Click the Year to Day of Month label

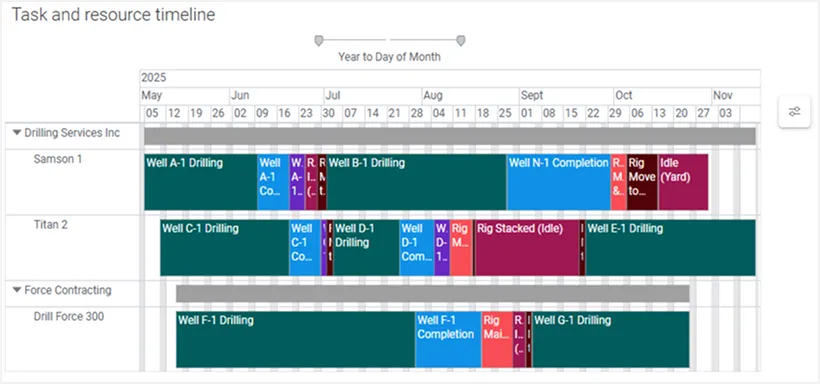pos(390,57)
